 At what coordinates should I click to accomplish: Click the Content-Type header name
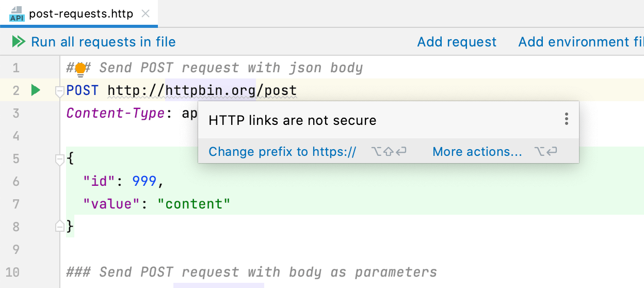coord(116,114)
